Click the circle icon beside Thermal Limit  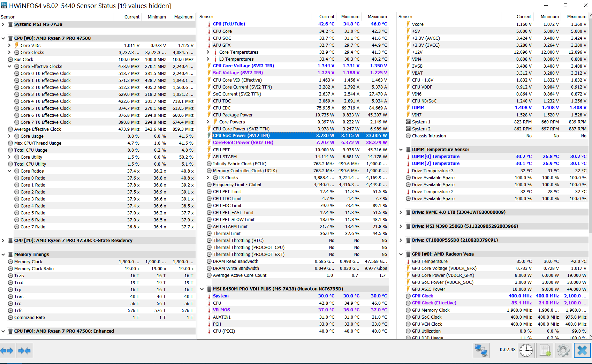(x=209, y=234)
